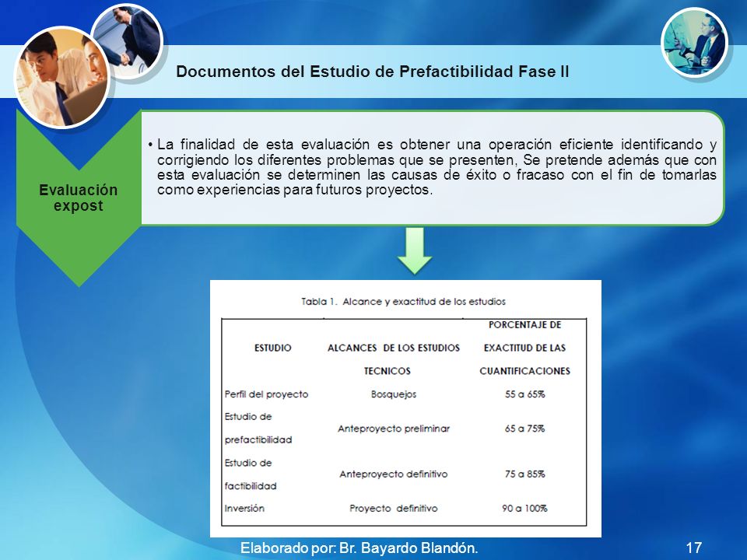Select the 'EXACTITUD DE LAS' header line
This screenshot has height=560, width=747.
pos(524,348)
